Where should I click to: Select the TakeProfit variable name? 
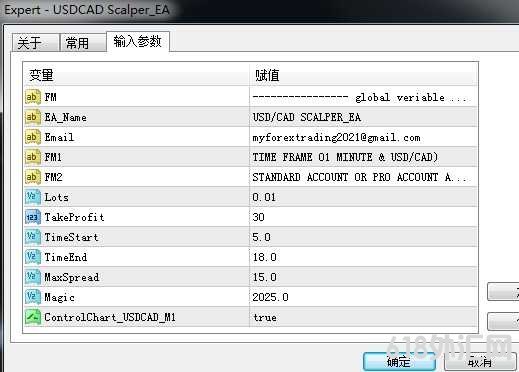(75, 217)
